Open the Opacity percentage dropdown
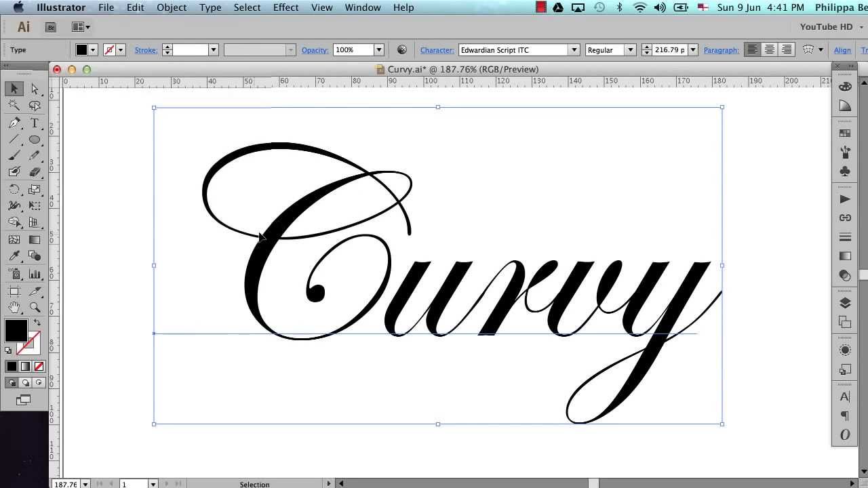 tap(379, 49)
